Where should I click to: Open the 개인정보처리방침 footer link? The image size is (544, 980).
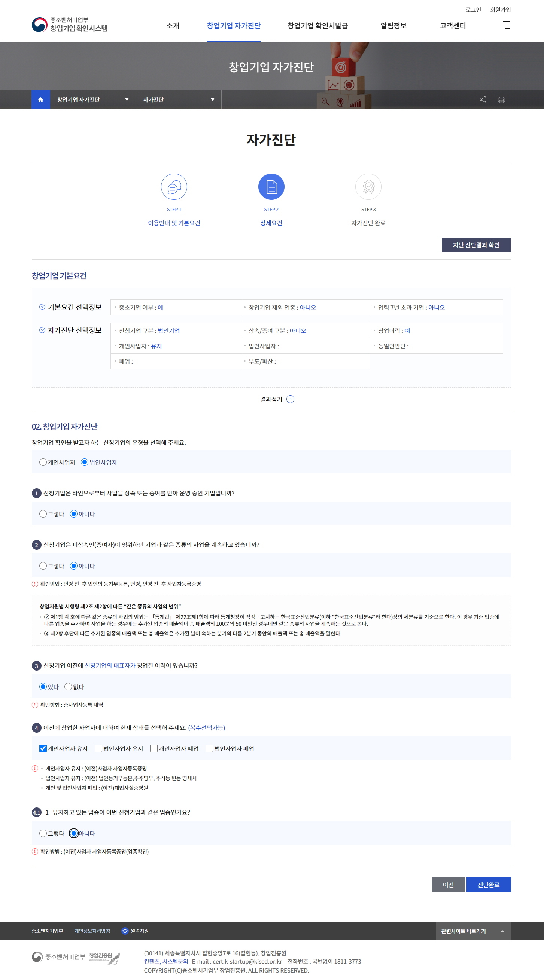coord(92,931)
